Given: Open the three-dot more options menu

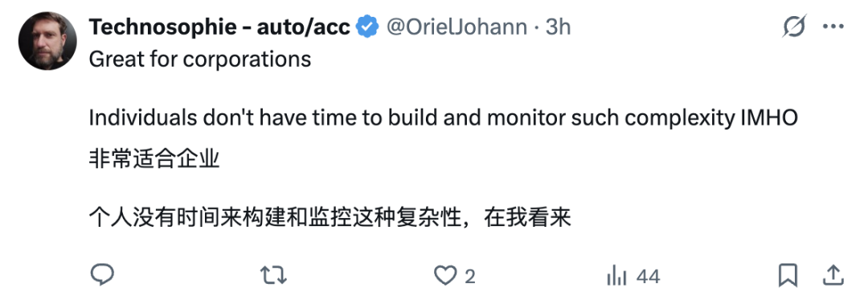Looking at the screenshot, I should click(833, 27).
